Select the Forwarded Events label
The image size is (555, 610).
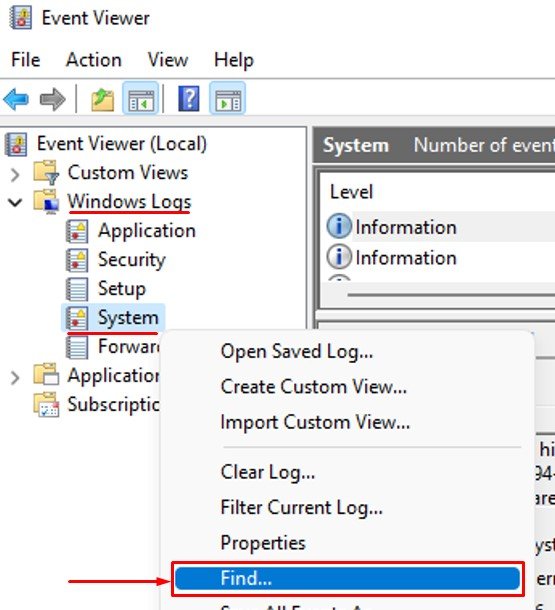point(129,347)
